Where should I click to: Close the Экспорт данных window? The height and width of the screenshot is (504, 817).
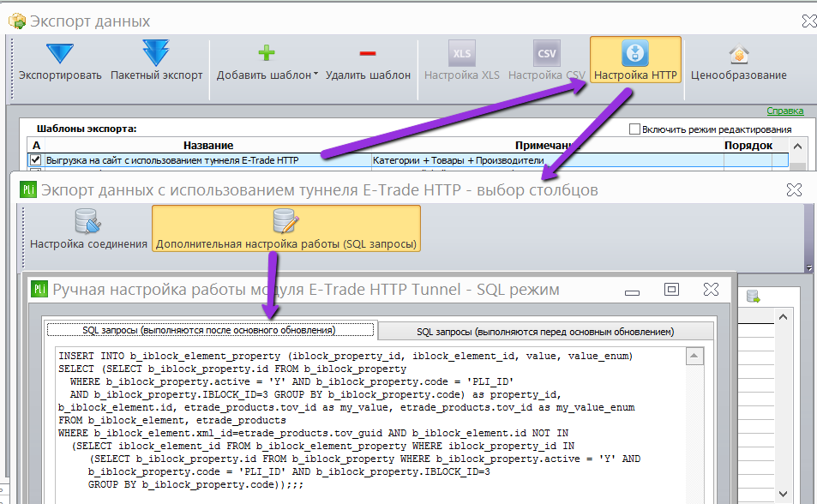(809, 21)
